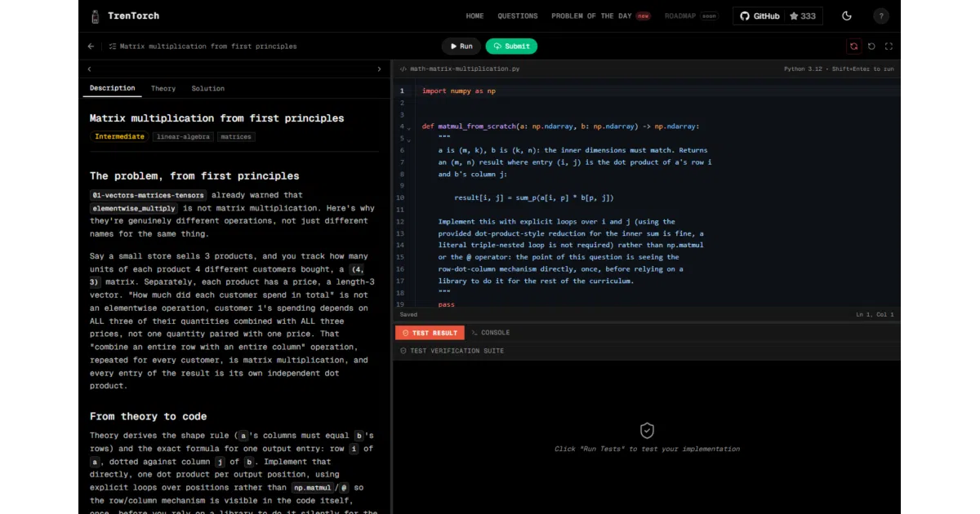The image size is (980, 514).
Task: Click the red-outlined sync icon
Action: point(854,47)
